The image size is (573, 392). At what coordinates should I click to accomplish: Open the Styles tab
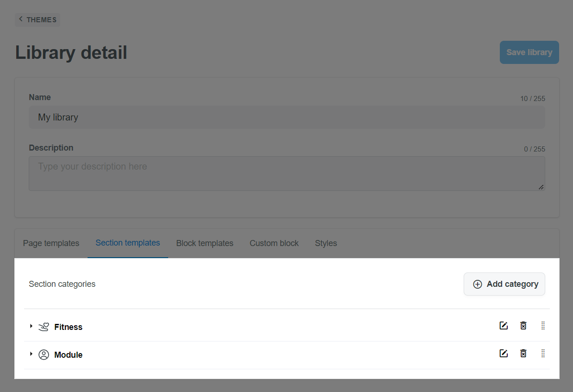coord(326,243)
